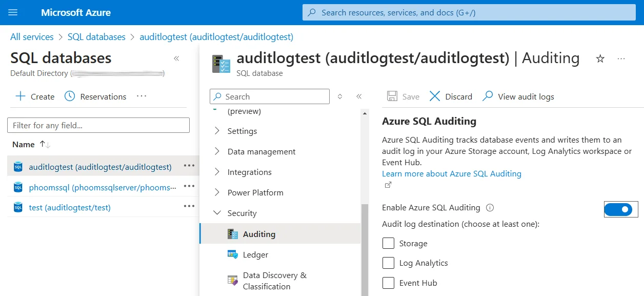Disable Azure SQL Auditing with the toggle
The width and height of the screenshot is (644, 296).
(x=620, y=209)
